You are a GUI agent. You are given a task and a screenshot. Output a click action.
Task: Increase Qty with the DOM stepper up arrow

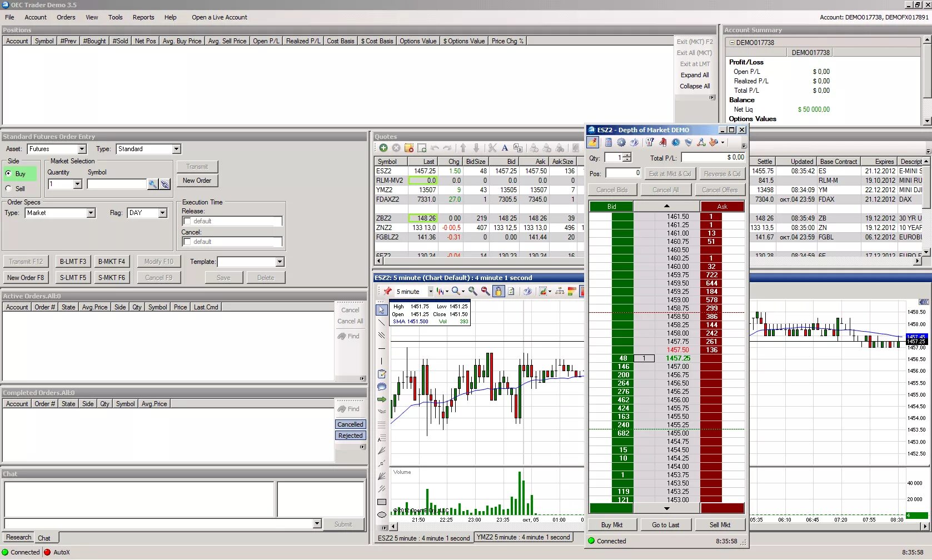pyautogui.click(x=627, y=155)
